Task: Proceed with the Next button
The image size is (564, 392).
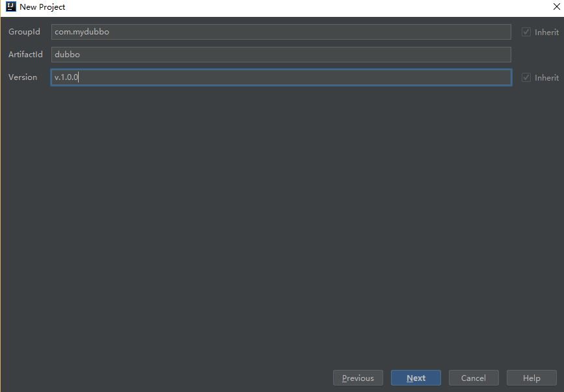Action: (416, 378)
